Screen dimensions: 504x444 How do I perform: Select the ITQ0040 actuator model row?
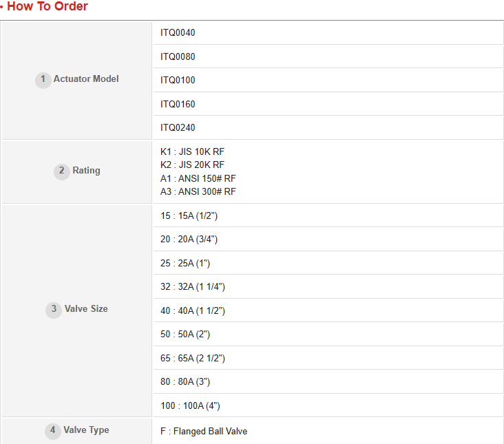coord(178,33)
